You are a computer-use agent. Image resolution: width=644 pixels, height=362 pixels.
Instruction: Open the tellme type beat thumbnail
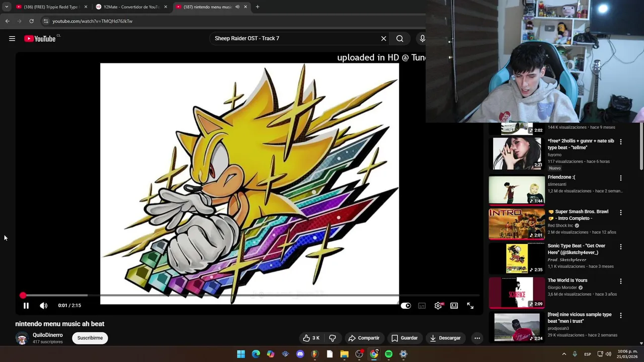coord(517,153)
